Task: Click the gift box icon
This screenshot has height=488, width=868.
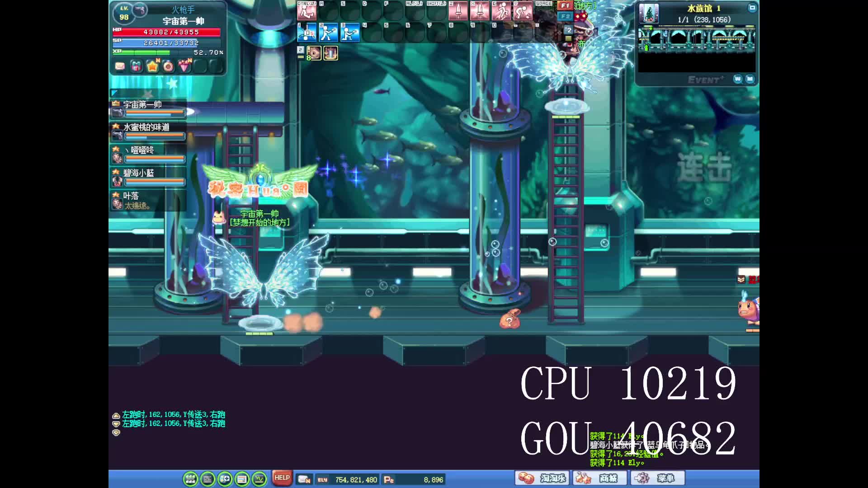Action: [136, 66]
